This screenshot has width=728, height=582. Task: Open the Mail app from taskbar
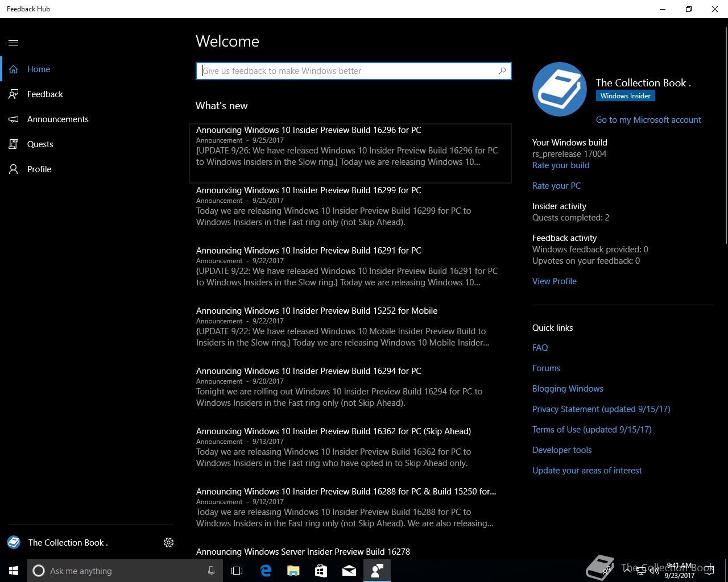tap(349, 571)
